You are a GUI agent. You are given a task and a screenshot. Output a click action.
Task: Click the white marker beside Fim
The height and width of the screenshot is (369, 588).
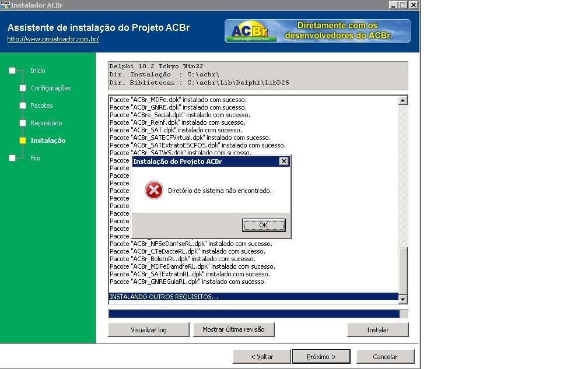coord(12,158)
